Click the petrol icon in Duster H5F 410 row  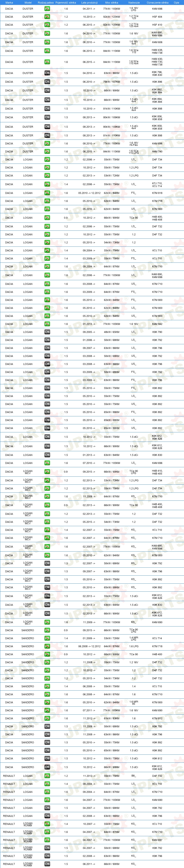point(47,25)
